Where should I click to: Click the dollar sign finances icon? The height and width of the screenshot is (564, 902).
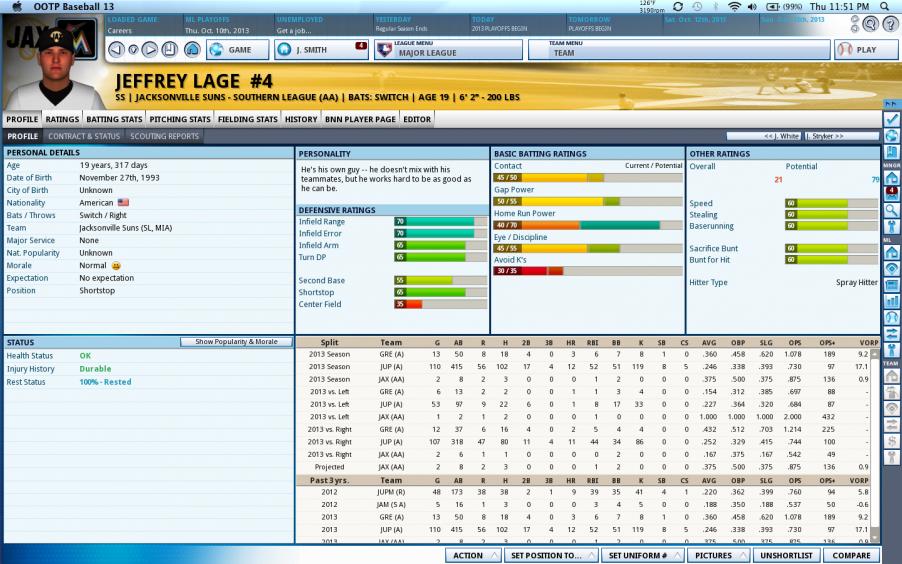[x=892, y=441]
